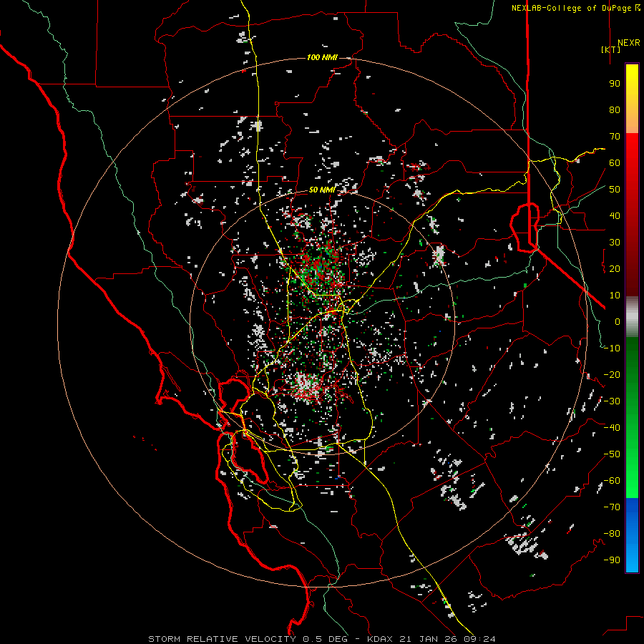Click the -20 legend value
This screenshot has width=644, height=644.
tap(612, 374)
